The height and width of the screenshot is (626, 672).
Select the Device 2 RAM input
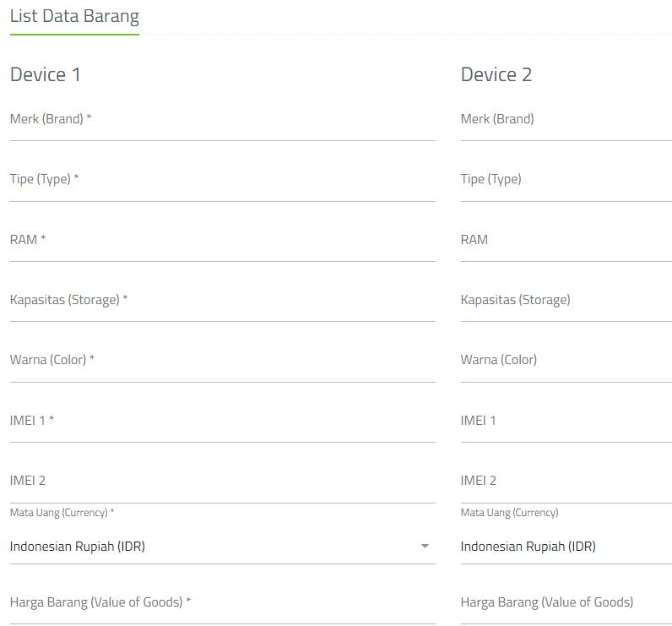pyautogui.click(x=566, y=241)
